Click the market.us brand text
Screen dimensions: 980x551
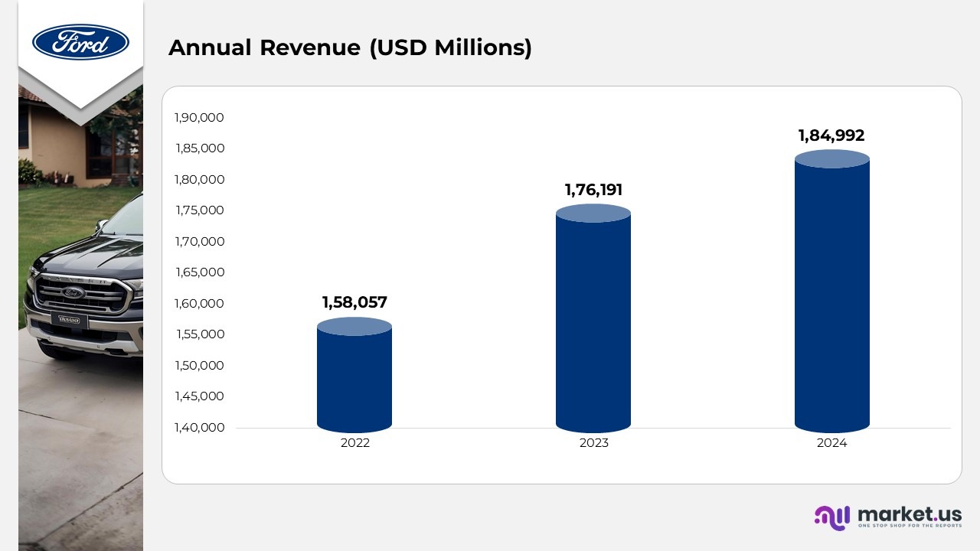[909, 514]
